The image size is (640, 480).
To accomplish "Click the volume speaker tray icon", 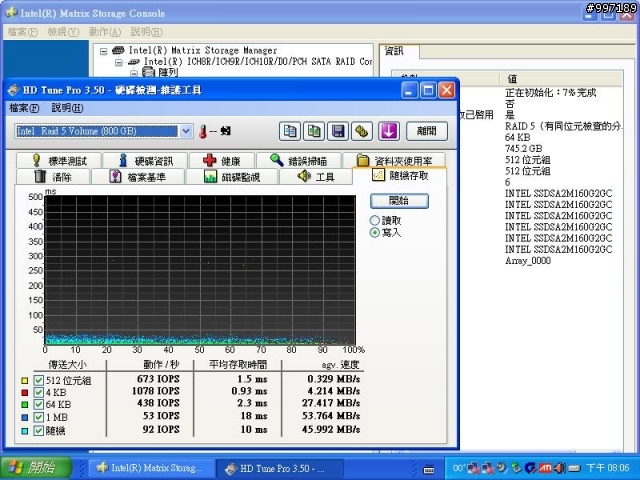I will click(560, 468).
